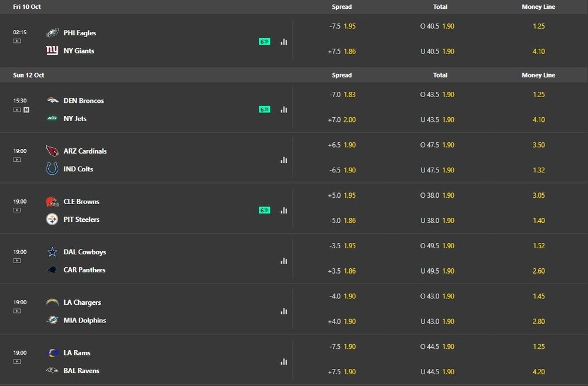Click the Dallas Cowboys team logo

click(52, 252)
